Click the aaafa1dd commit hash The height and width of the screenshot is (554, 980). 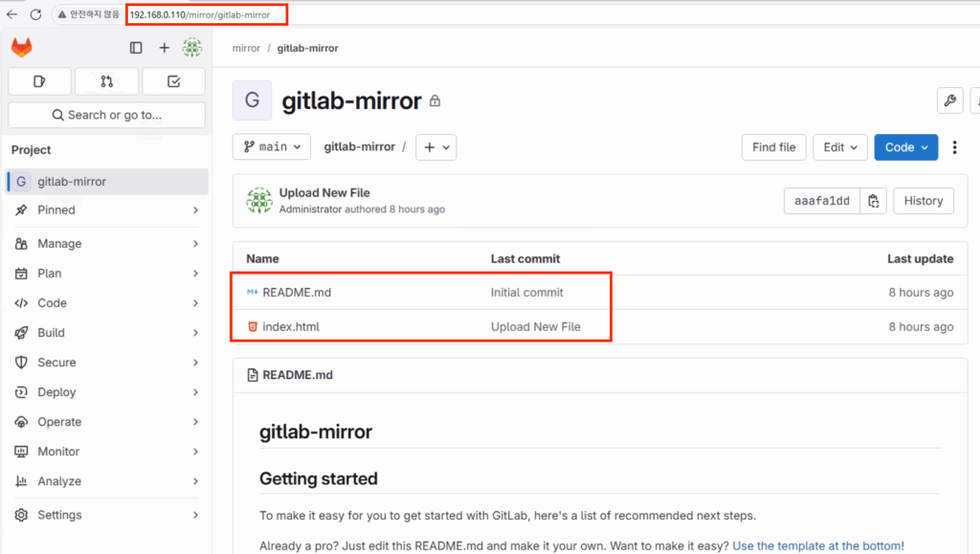coord(822,201)
